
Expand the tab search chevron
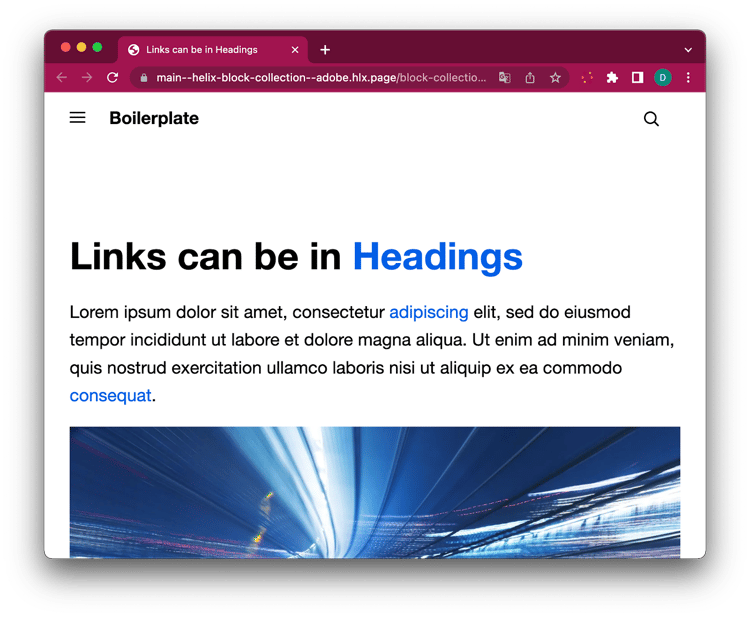point(688,50)
